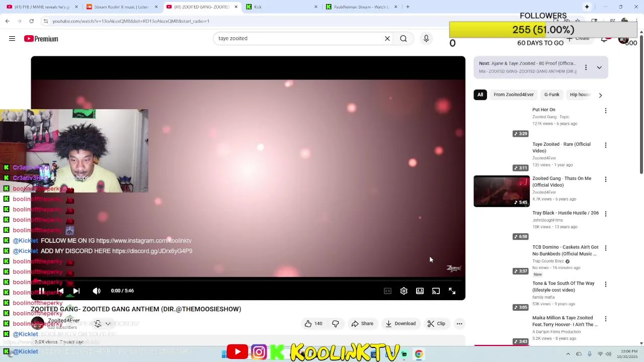Open 'Maika Million & Taye Zooited' video

point(565,321)
